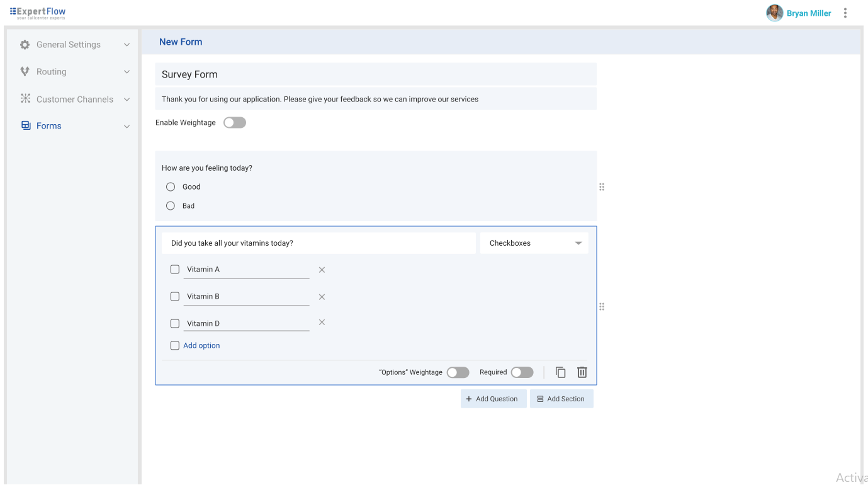Remove the Vitamin A option
The height and width of the screenshot is (487, 868).
tap(322, 270)
